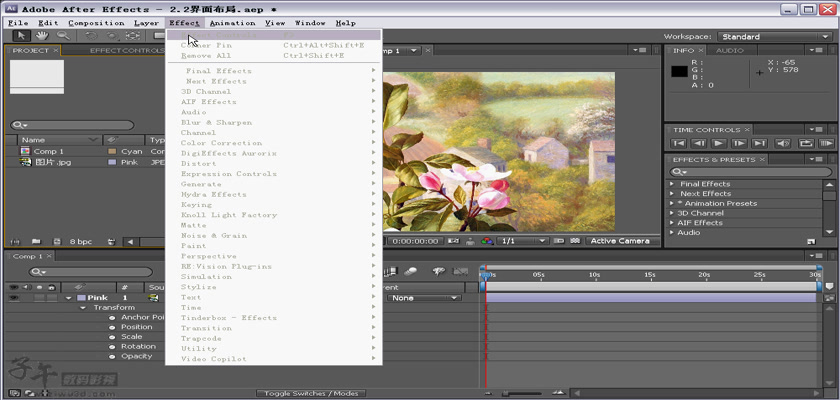
Task: Click the 图片.jpg footage file icon
Action: (25, 162)
